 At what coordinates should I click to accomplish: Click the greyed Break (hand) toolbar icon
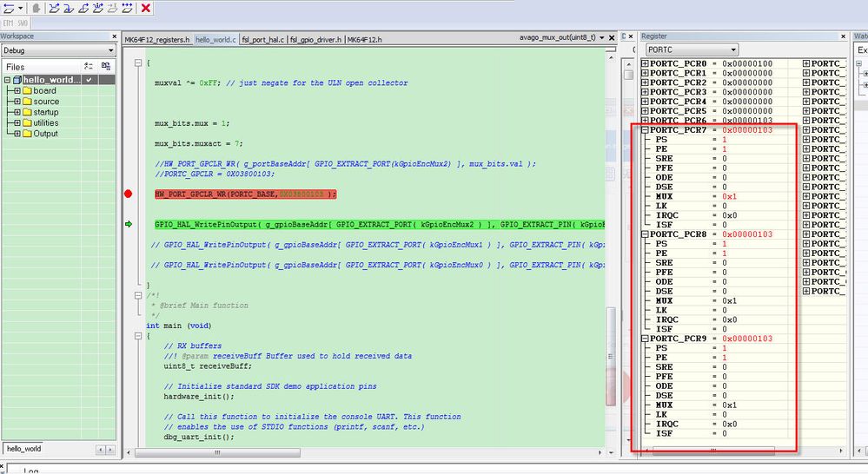(36, 8)
